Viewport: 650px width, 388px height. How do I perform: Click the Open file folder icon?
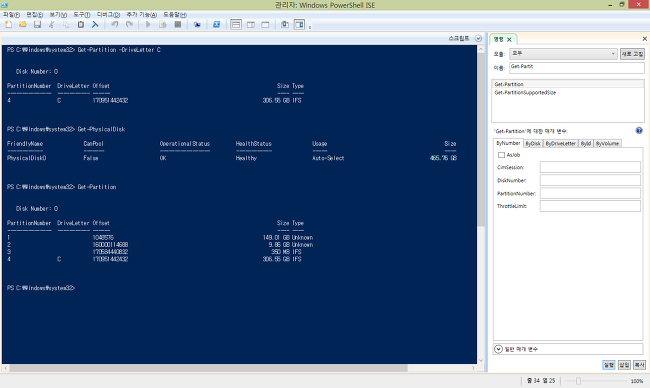point(23,24)
